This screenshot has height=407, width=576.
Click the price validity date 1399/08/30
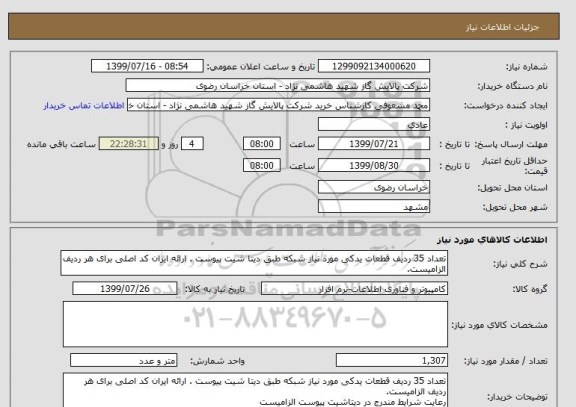[x=374, y=166]
